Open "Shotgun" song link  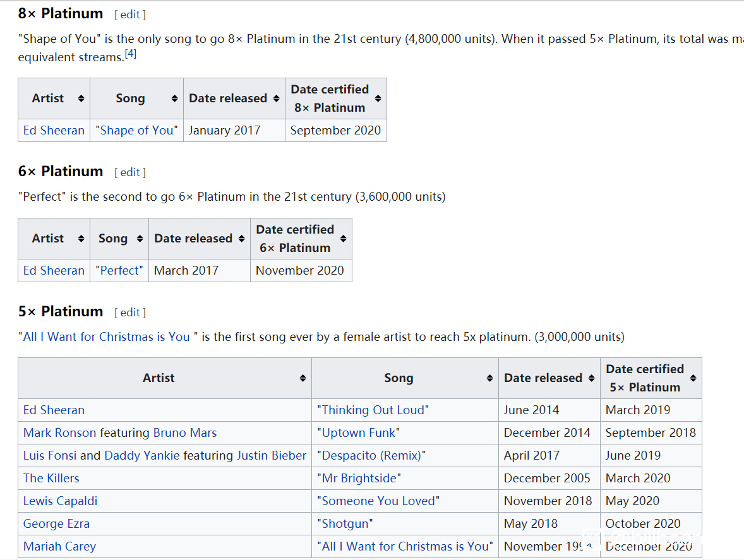[345, 524]
